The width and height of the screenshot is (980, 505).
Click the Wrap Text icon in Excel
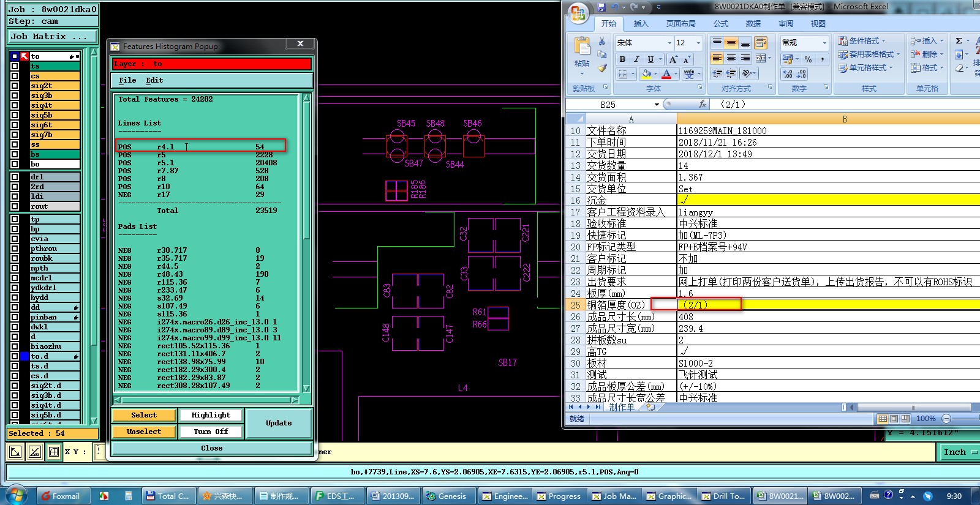(761, 42)
